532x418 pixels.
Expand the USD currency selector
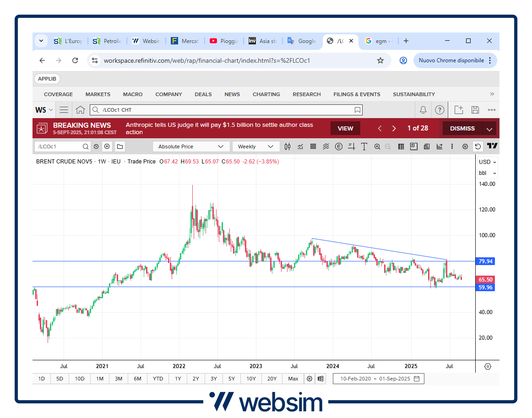click(487, 162)
